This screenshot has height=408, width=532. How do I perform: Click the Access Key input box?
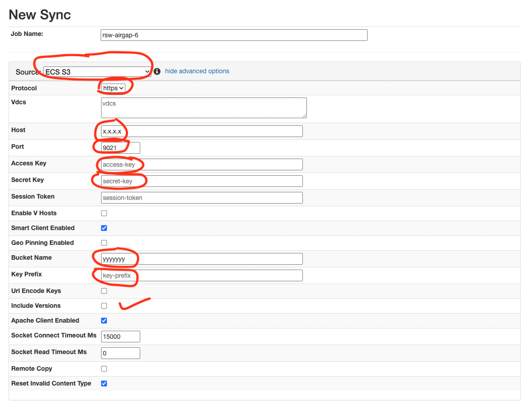202,164
